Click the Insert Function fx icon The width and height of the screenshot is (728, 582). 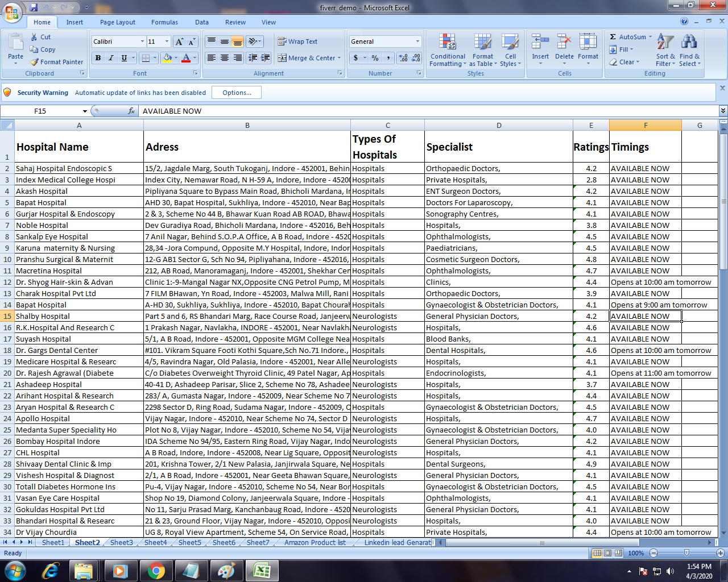(x=131, y=111)
